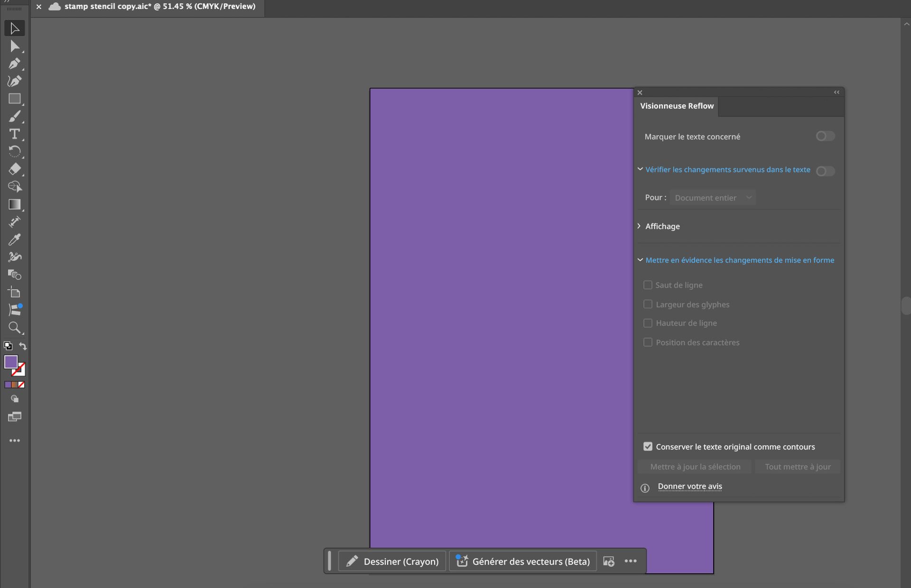Open the Document entier dropdown
911x588 pixels.
[713, 197]
